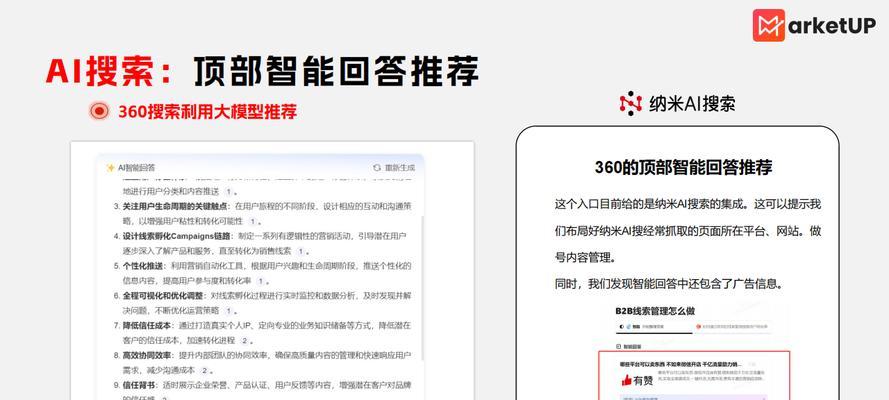889x400 pixels.
Task: Click list item 个性化推送
Action: pyautogui.click(x=144, y=266)
